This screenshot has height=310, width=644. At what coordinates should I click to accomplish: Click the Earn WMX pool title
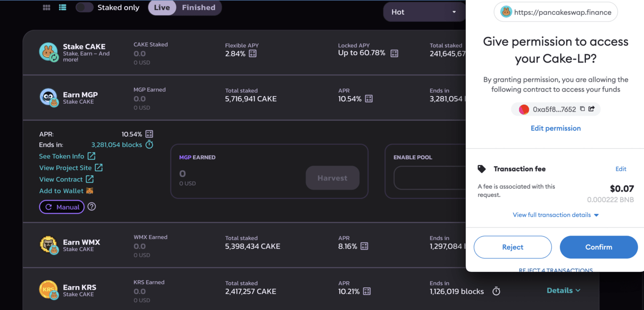(81, 242)
